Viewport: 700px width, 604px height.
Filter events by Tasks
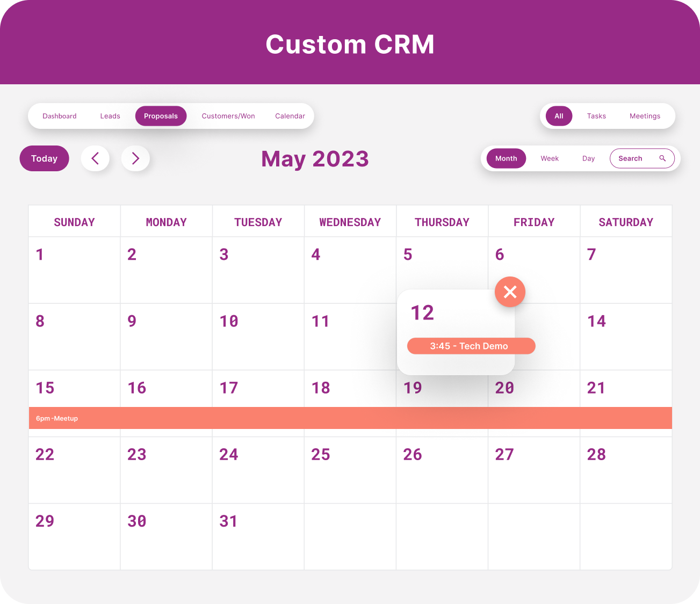point(596,116)
